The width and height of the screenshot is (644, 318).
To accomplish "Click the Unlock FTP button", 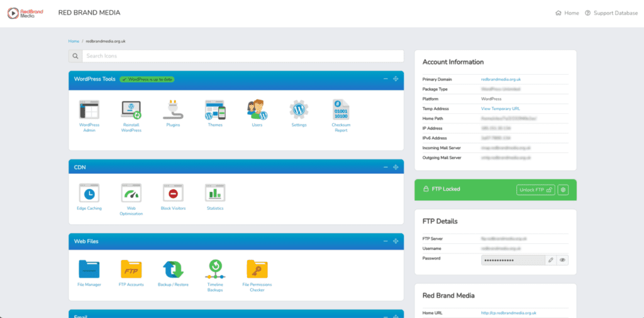I will pyautogui.click(x=536, y=190).
